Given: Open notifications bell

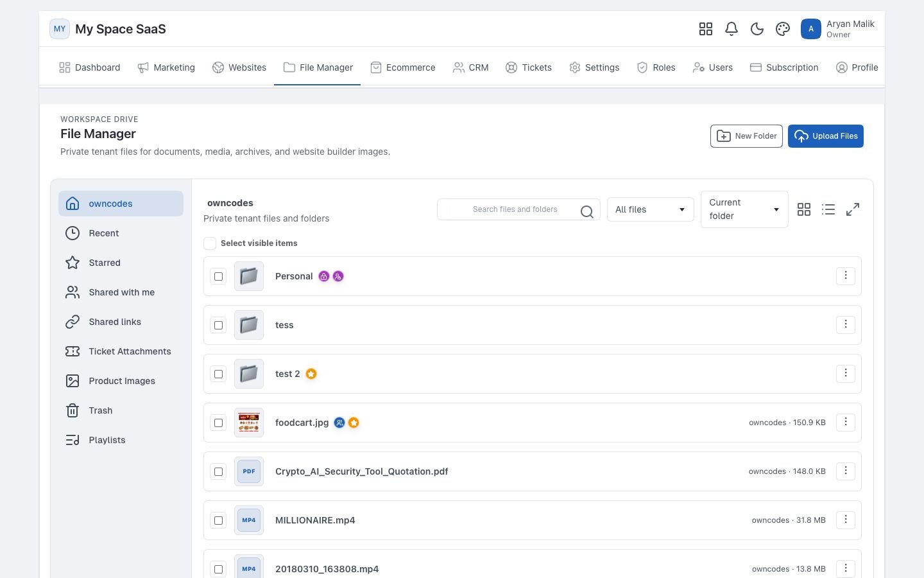Looking at the screenshot, I should (x=732, y=29).
